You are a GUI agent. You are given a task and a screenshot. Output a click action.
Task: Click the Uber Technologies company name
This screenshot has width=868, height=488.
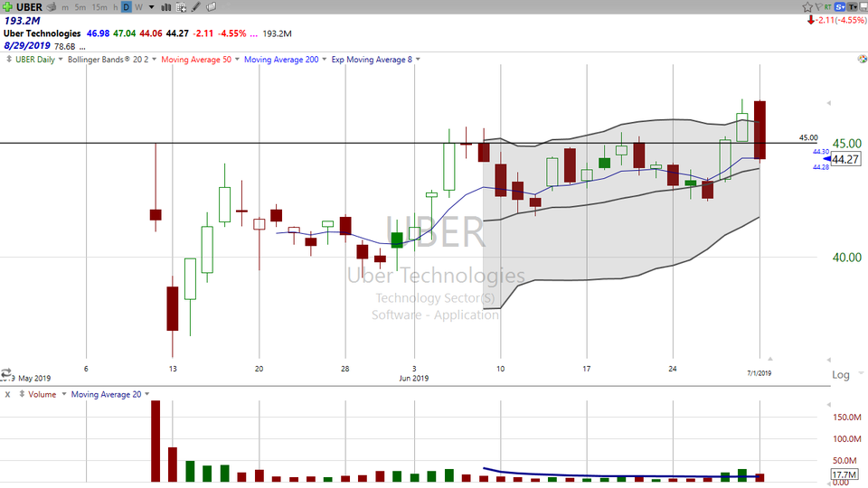(x=42, y=33)
